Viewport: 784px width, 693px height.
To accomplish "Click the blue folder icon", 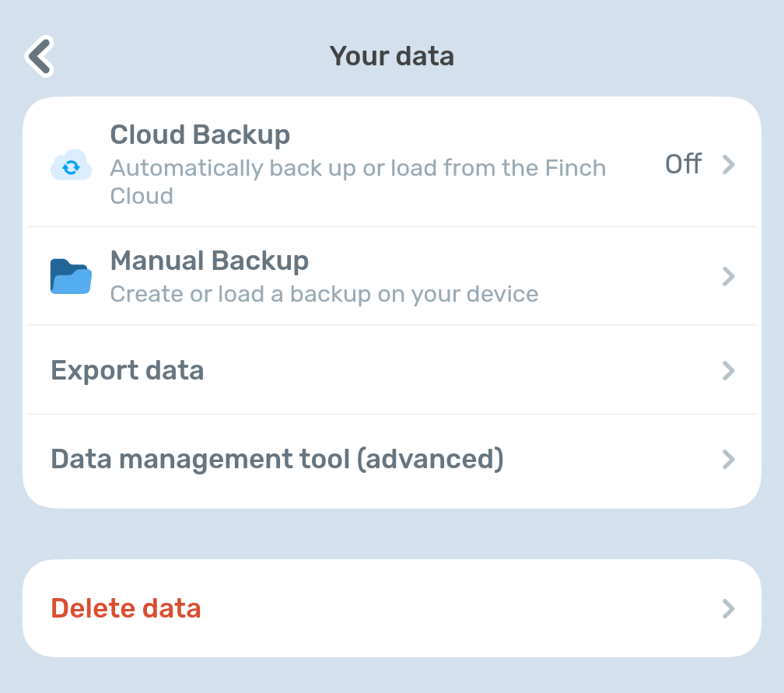I will (71, 276).
